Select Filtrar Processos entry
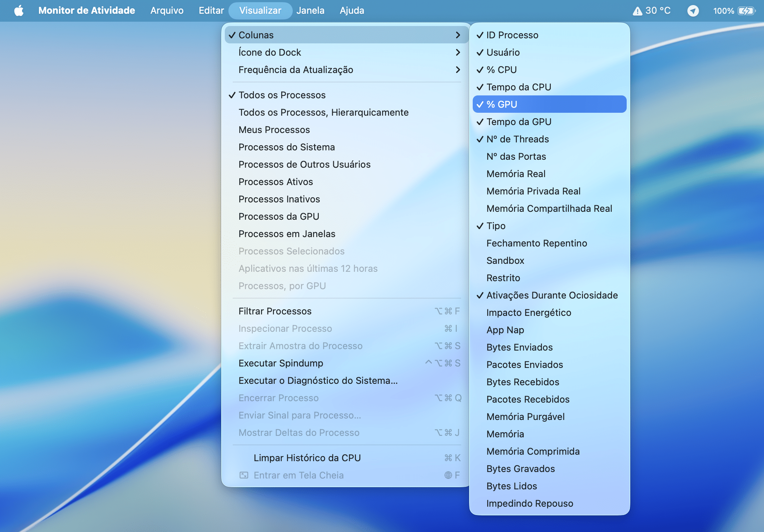Image resolution: width=764 pixels, height=532 pixels. (275, 311)
